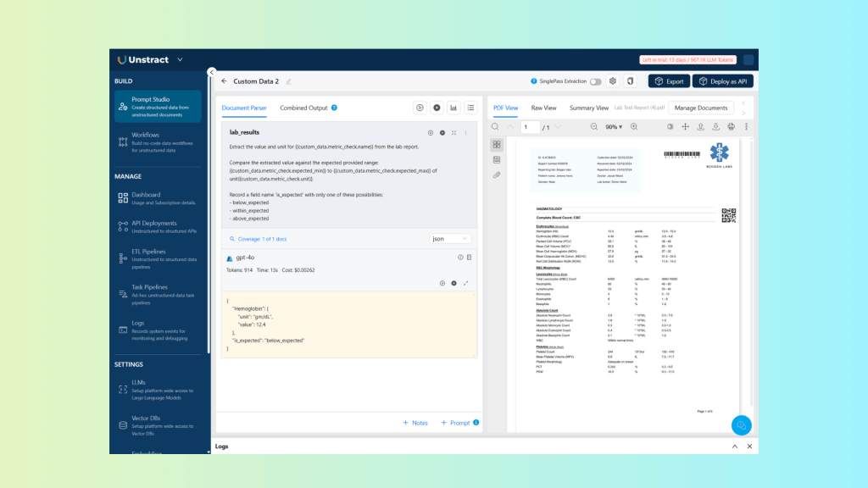This screenshot has height=488, width=868.
Task: Toggle dark mode in the PDF viewer
Action: coord(669,125)
